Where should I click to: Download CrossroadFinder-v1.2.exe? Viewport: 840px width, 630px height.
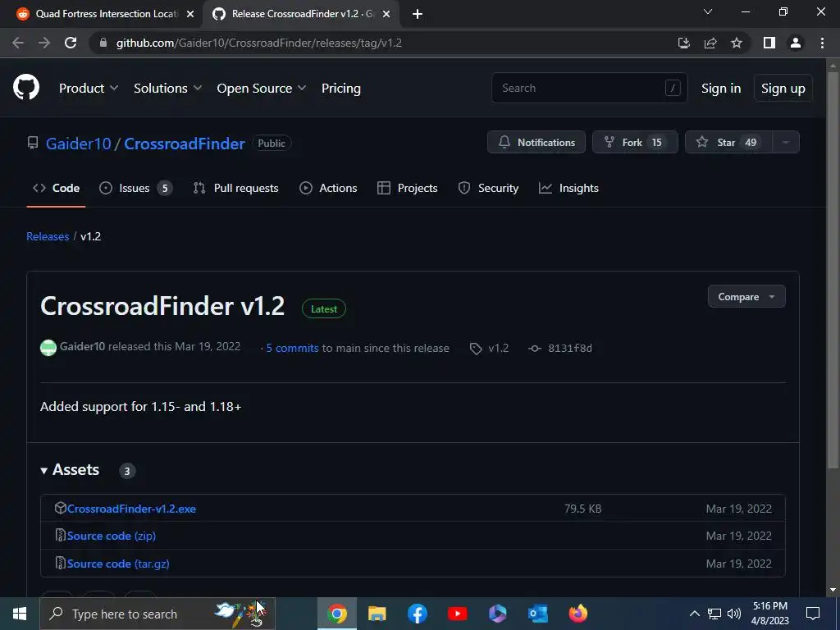(131, 509)
